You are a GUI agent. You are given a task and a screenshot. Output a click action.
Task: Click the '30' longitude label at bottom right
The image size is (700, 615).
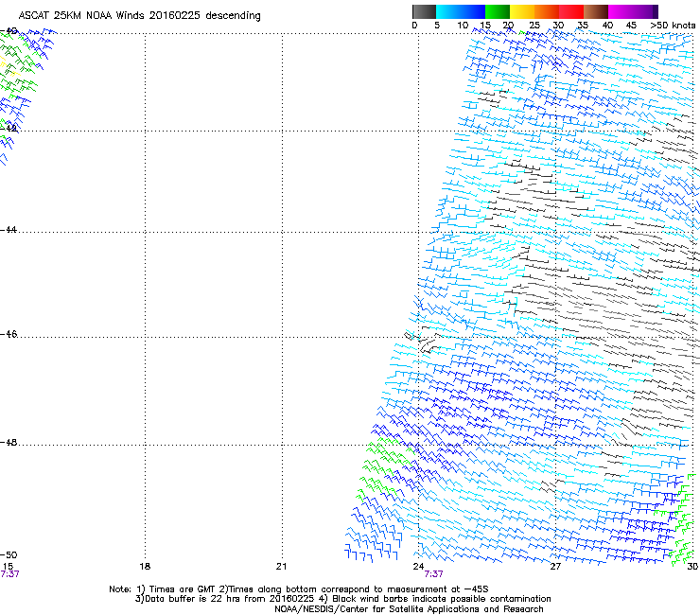click(692, 567)
